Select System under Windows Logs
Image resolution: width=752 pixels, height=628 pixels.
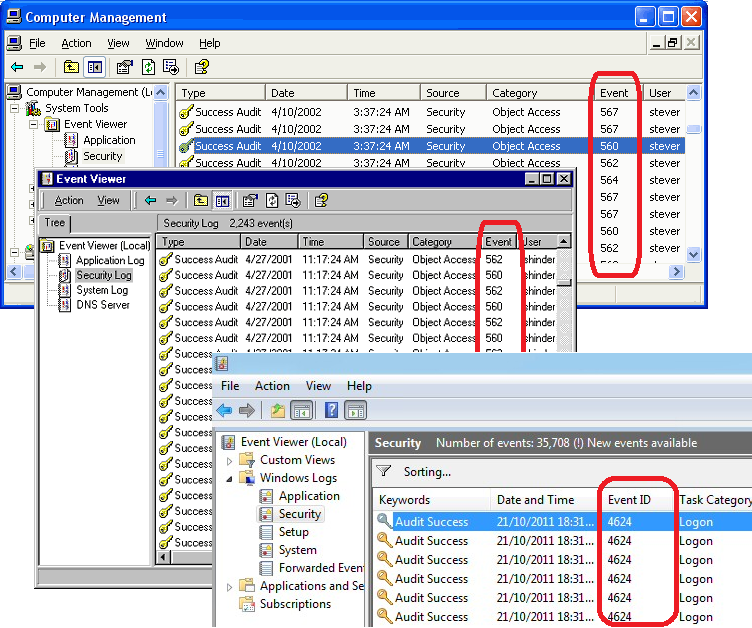297,550
